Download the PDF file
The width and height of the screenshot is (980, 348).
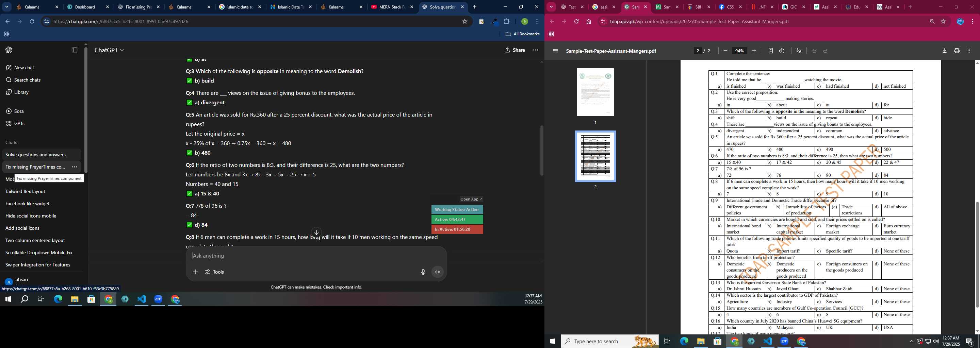click(944, 51)
